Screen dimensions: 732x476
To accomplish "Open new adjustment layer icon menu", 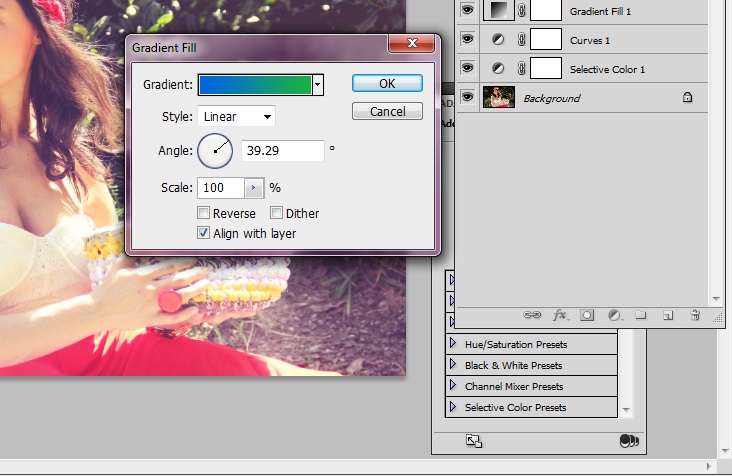I will point(614,315).
